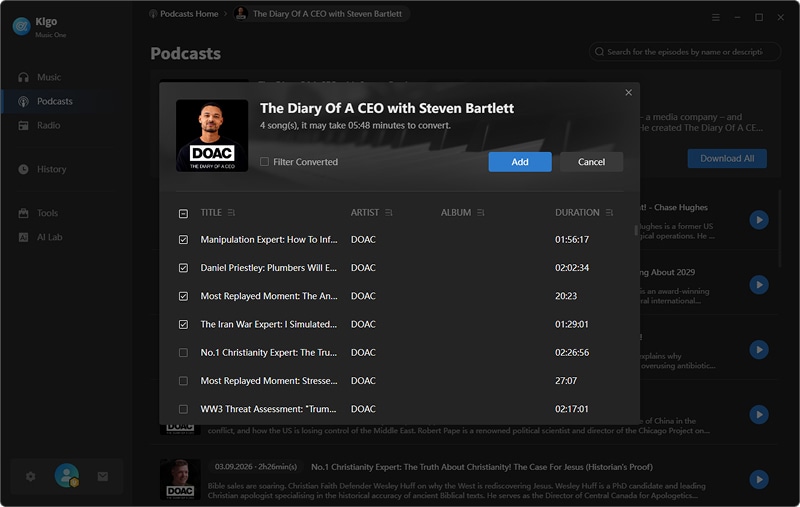Viewport: 800px width, 507px height.
Task: Click The Diary Of A CEO breadcrumb
Action: point(321,14)
